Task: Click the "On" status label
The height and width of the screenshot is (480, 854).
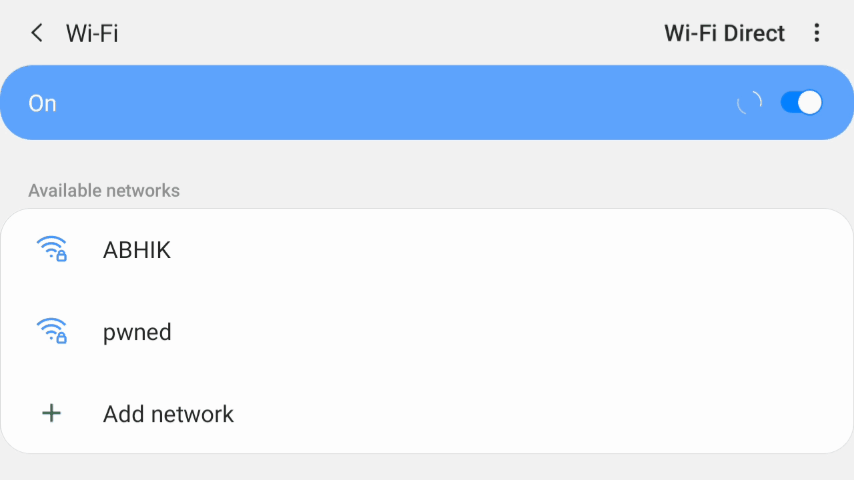Action: click(42, 103)
